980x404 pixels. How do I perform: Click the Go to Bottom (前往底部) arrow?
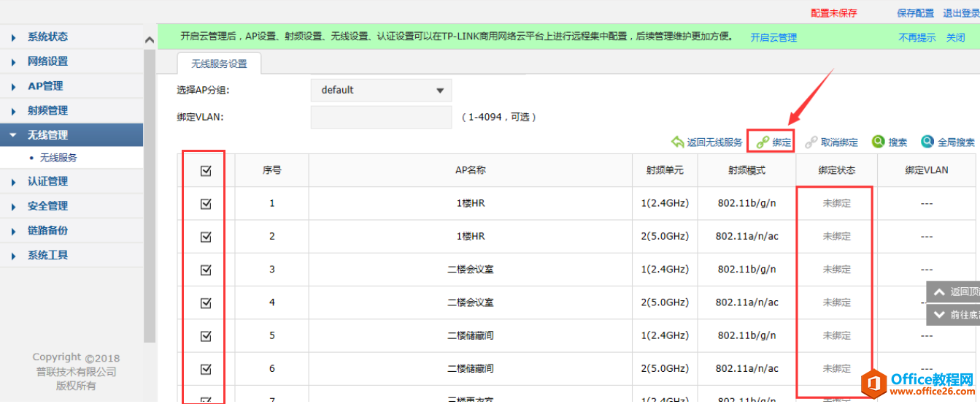(939, 315)
